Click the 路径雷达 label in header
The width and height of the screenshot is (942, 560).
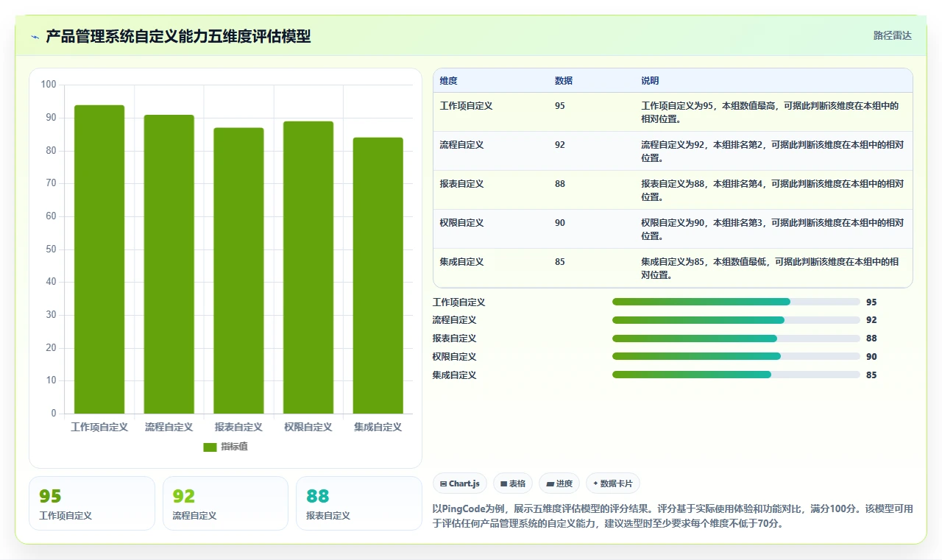[x=892, y=35]
